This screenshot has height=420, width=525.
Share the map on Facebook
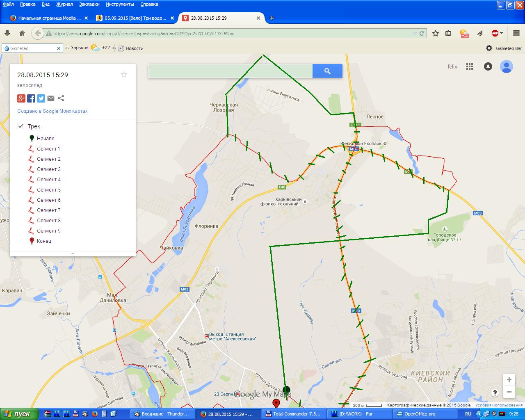31,98
